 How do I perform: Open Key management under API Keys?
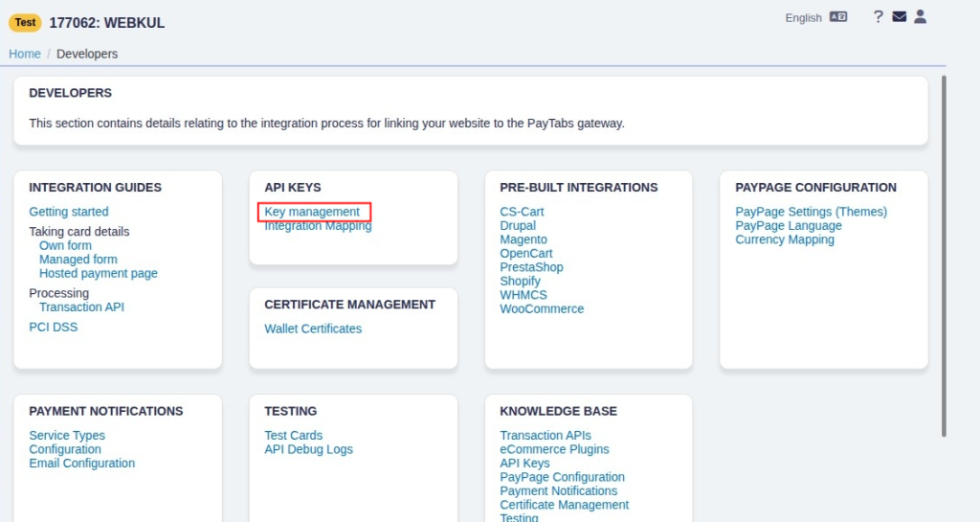point(312,212)
